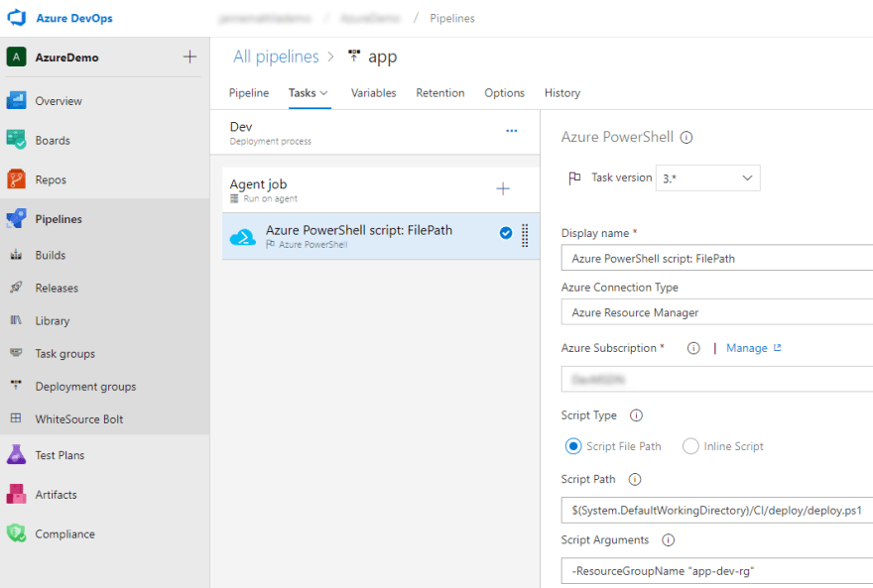Click the Task version flag icon
The image size is (873, 588).
[574, 178]
